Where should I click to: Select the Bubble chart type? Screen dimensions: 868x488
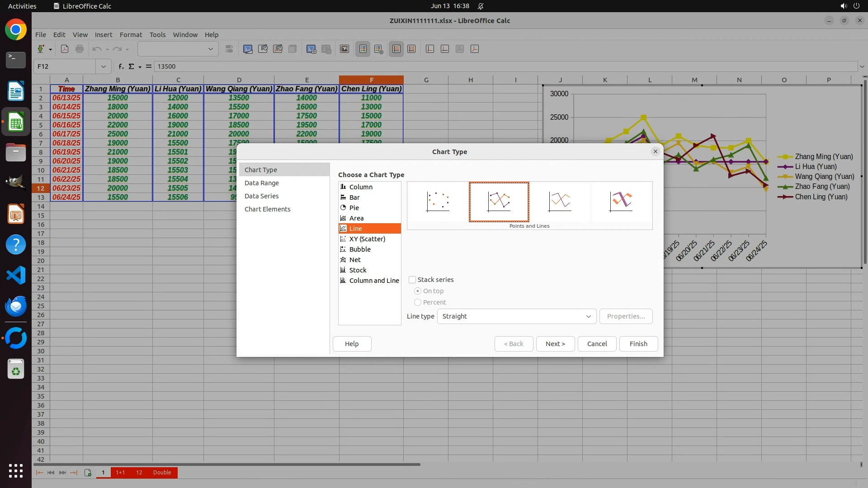click(359, 249)
